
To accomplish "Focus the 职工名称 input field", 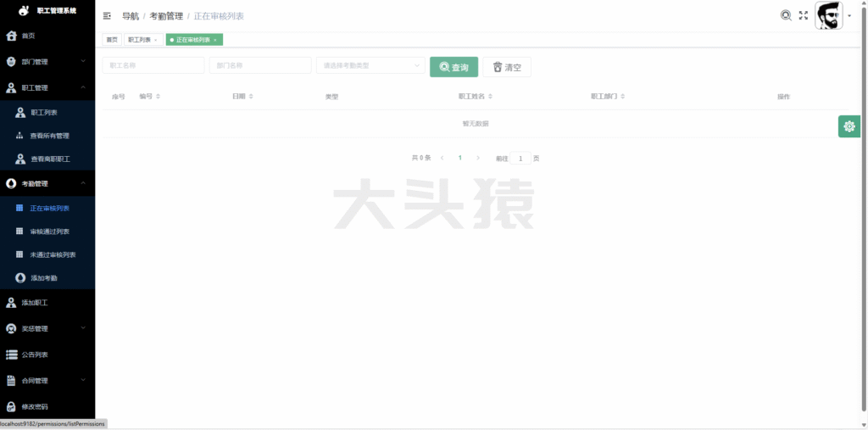I will [153, 65].
